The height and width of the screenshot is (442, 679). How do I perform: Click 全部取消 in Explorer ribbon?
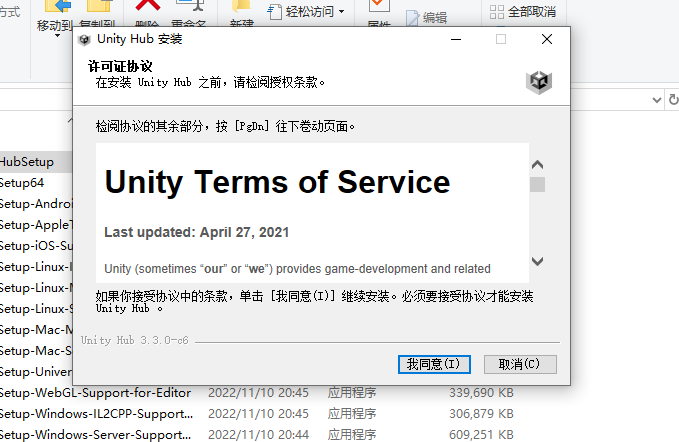coord(523,12)
